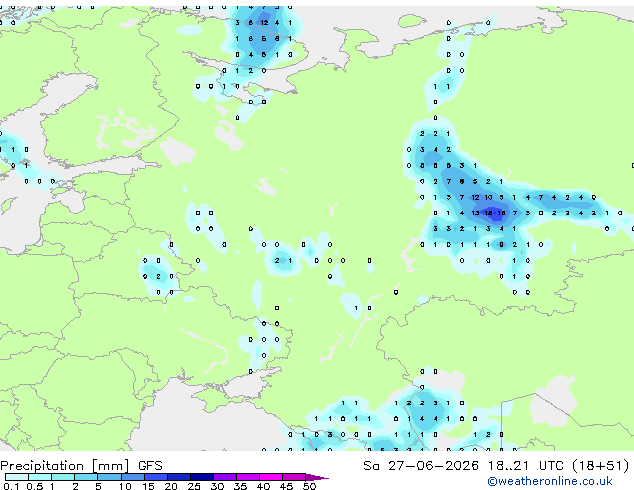Image resolution: width=634 pixels, height=490 pixels.
Task: Pick the 10–15 mm blue legend swatch
Action: [132, 477]
